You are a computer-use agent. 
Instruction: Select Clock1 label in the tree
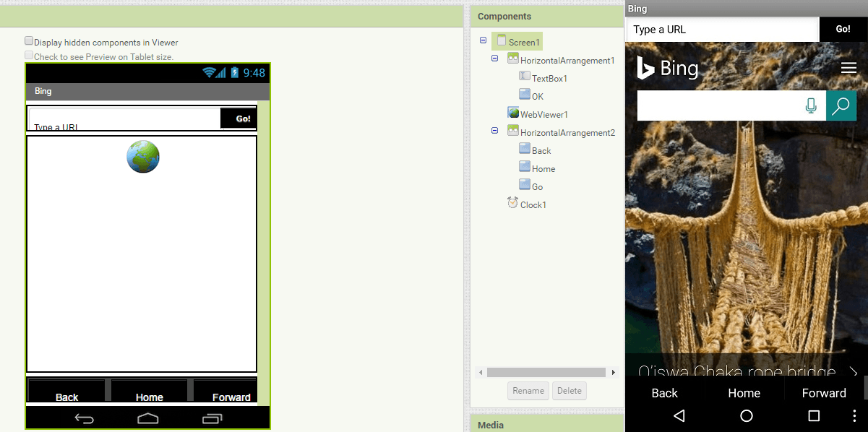(533, 204)
